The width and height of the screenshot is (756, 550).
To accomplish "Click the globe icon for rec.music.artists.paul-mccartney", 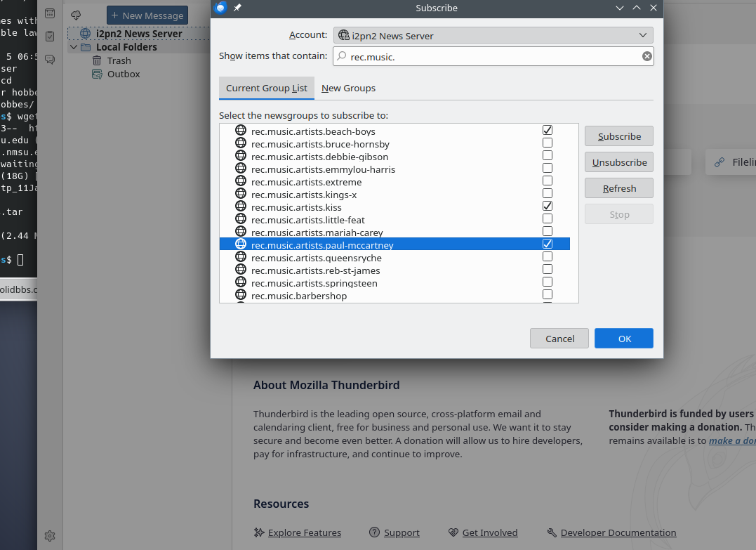I will (241, 244).
